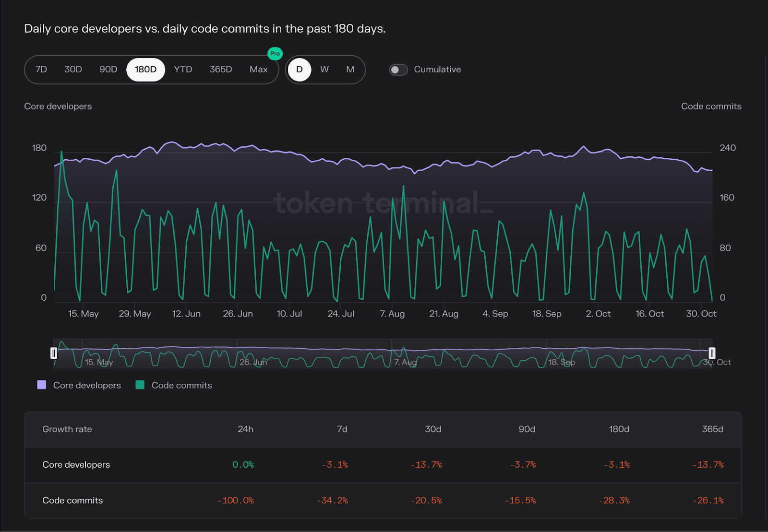Click the purple Core developers legend swatch
The image size is (768, 532).
pyautogui.click(x=42, y=385)
